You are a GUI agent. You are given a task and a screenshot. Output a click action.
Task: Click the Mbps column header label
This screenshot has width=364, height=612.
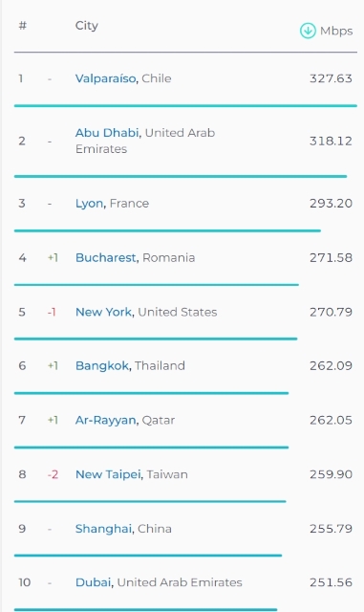tap(336, 31)
